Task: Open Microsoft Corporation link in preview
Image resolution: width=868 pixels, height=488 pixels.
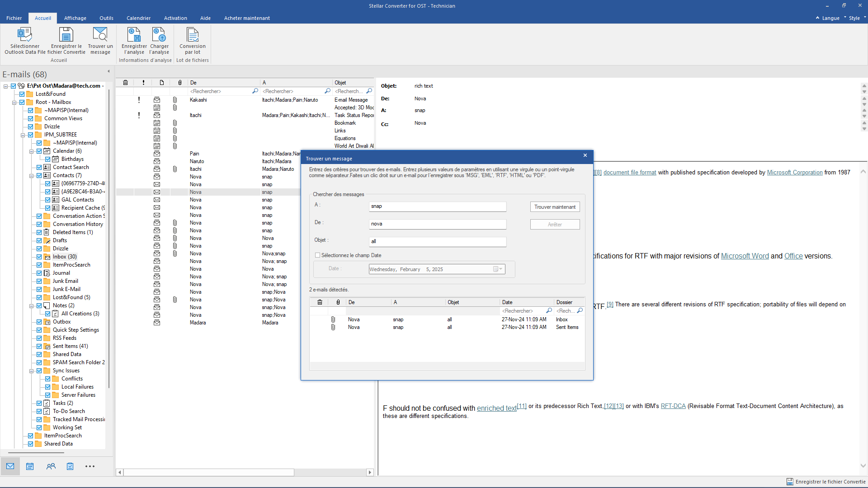Action: click(x=795, y=173)
